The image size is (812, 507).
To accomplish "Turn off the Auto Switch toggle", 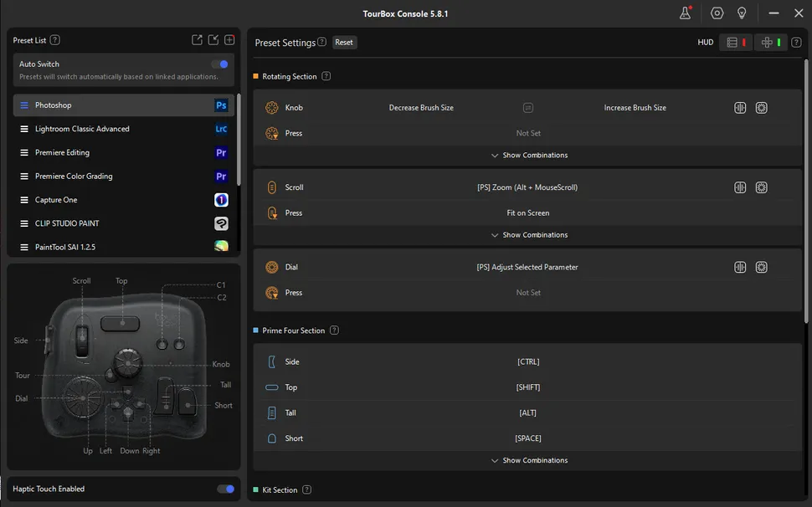I will [x=220, y=64].
